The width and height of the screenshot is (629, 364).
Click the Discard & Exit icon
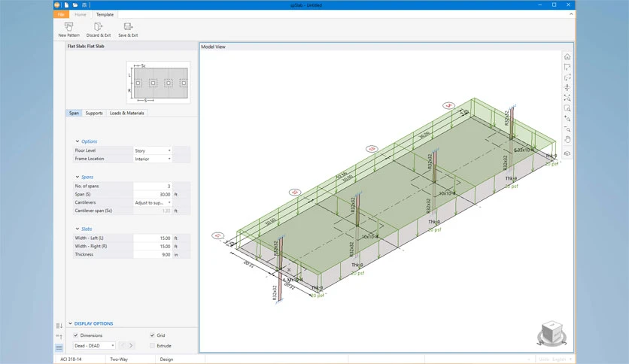pyautogui.click(x=98, y=27)
